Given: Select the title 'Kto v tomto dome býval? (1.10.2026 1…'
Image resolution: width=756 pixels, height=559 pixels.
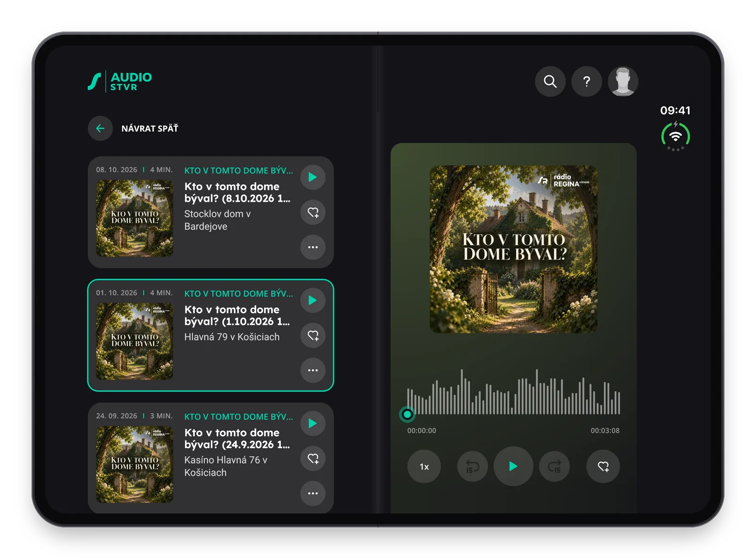Looking at the screenshot, I should pyautogui.click(x=237, y=316).
